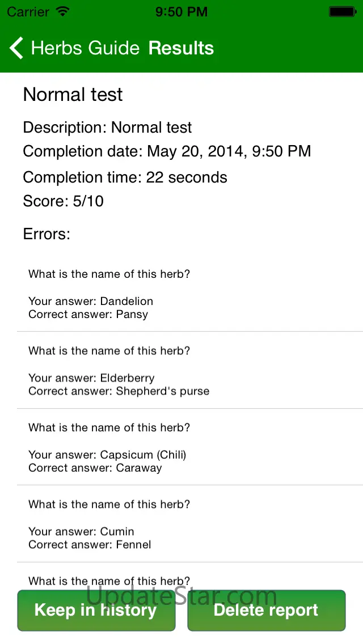The image size is (363, 644).
Task: Tap the Fennel correct answer row
Action: [189, 524]
